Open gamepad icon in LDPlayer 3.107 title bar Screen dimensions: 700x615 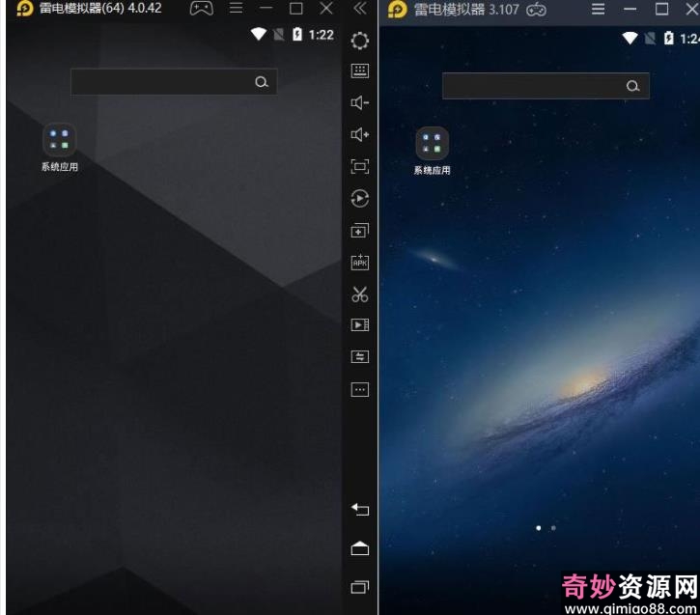tap(536, 10)
